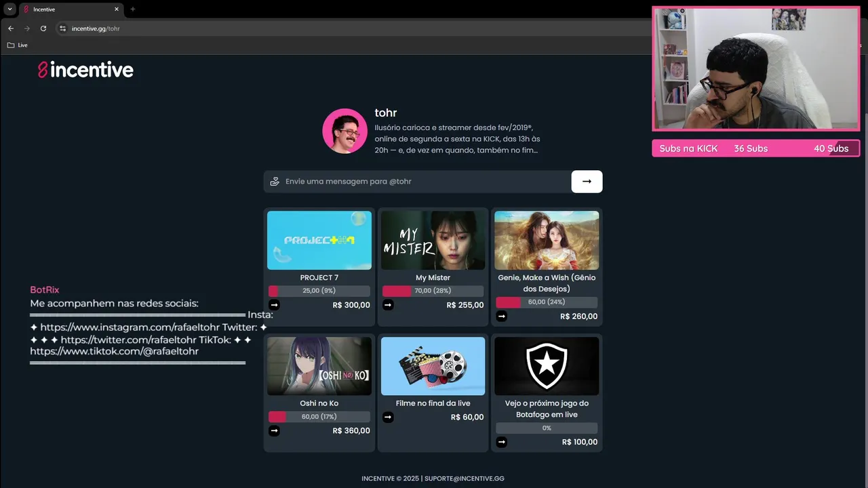Click the incentive logo
Image resolution: width=868 pixels, height=488 pixels.
85,70
